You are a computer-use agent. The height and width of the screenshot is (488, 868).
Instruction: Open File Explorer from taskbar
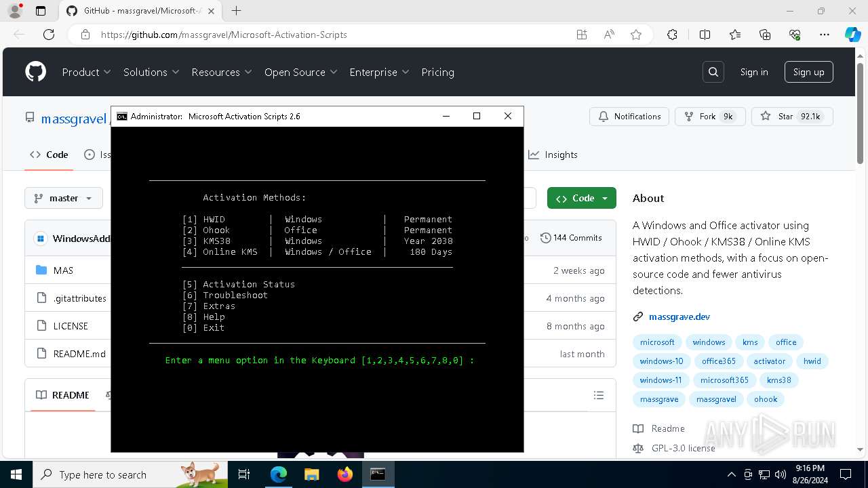pyautogui.click(x=311, y=474)
